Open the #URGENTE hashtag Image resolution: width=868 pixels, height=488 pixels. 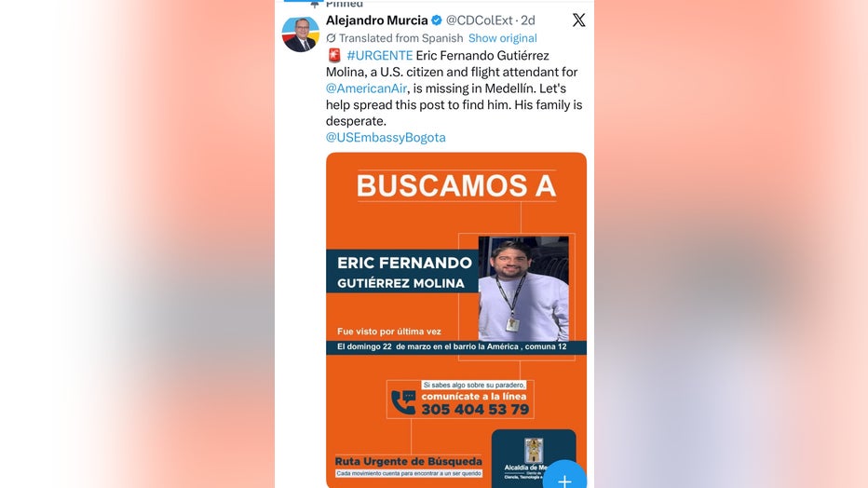point(380,55)
